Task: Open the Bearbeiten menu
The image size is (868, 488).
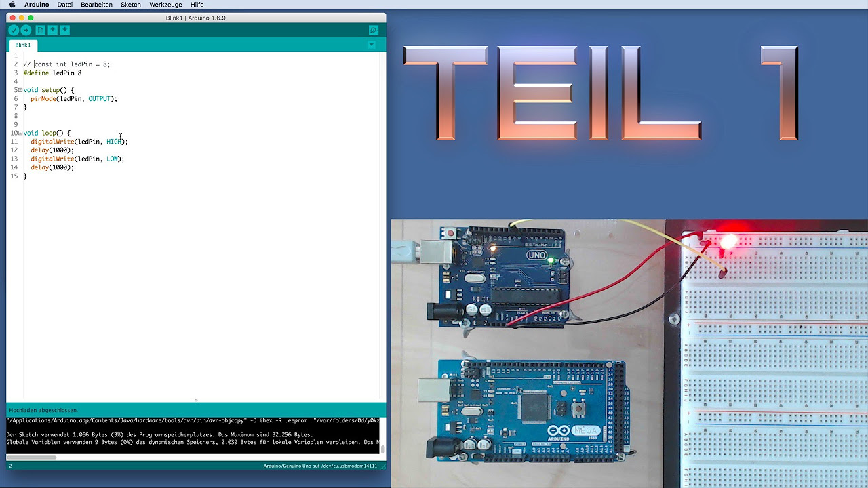Action: [x=96, y=5]
